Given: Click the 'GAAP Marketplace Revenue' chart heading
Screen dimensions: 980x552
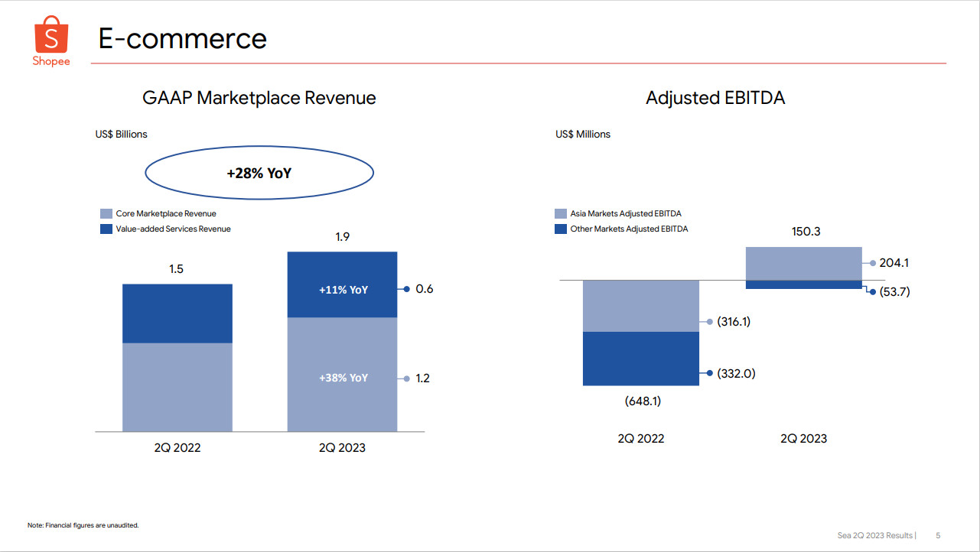Looking at the screenshot, I should 259,98.
